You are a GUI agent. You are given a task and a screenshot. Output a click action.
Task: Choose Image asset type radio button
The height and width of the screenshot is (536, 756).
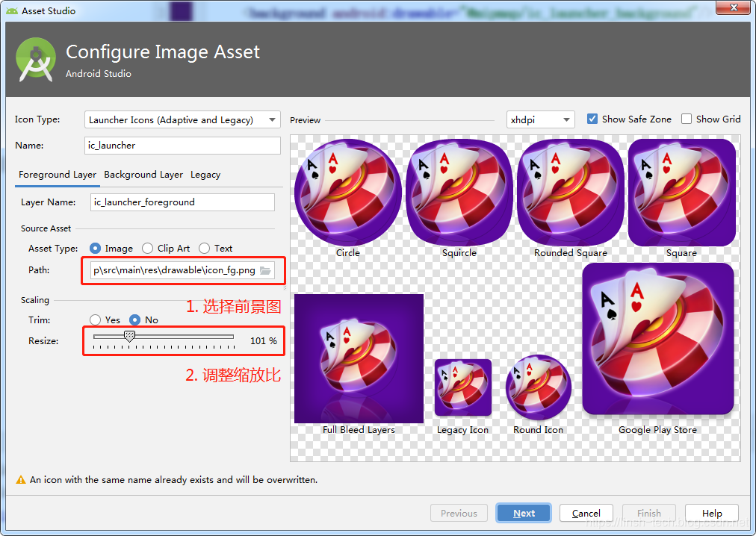coord(96,249)
